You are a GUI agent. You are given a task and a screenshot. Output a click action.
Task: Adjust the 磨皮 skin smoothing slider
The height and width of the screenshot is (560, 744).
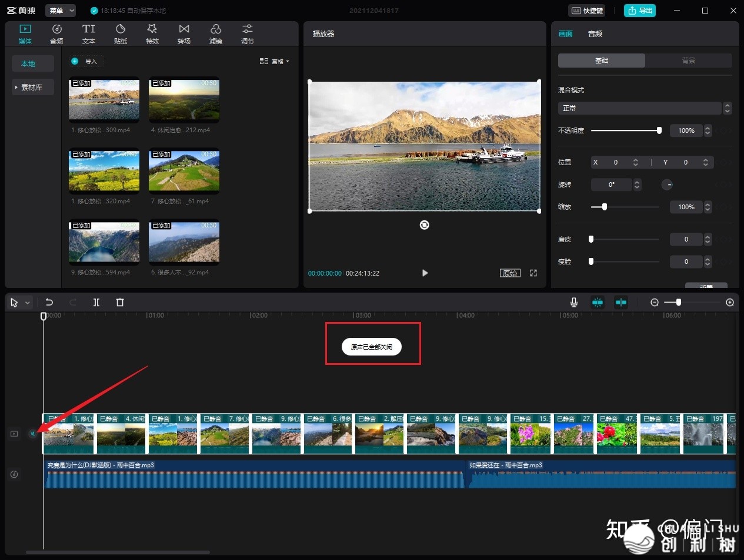click(625, 239)
